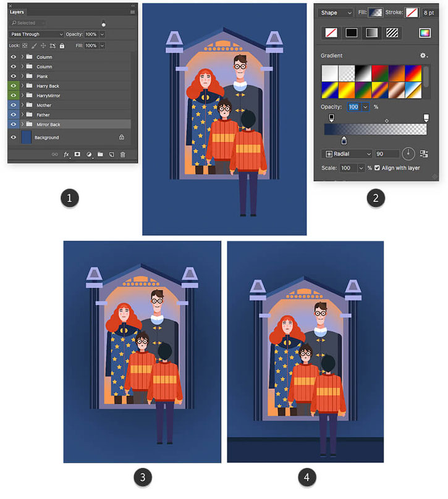The height and width of the screenshot is (499, 448).
Task: Open the Selected layer filter dropdown
Action: pyautogui.click(x=28, y=23)
